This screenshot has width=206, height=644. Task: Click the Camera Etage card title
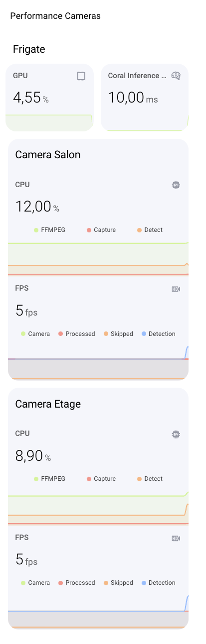(48, 404)
